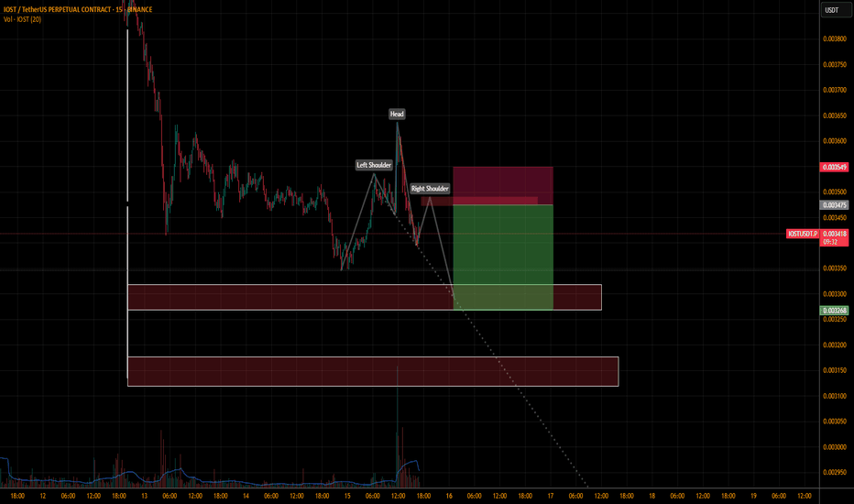Click the day 16 label on the time axis

[x=449, y=496]
